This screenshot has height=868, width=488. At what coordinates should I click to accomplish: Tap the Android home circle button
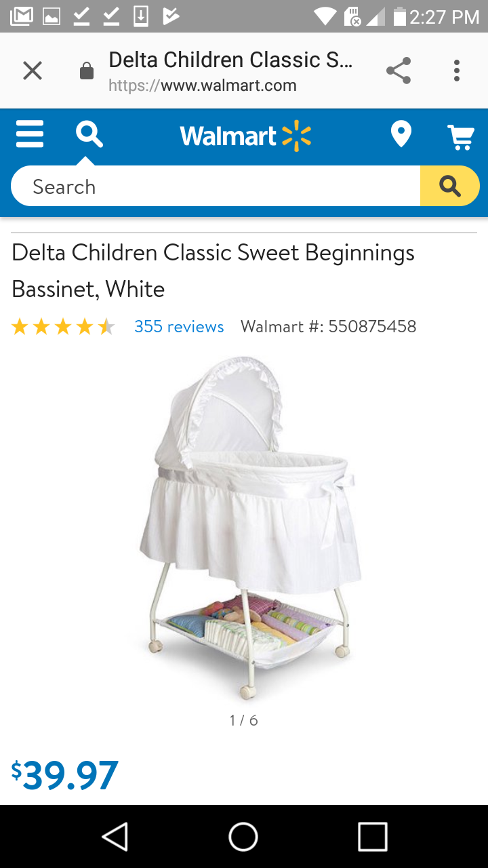click(243, 836)
